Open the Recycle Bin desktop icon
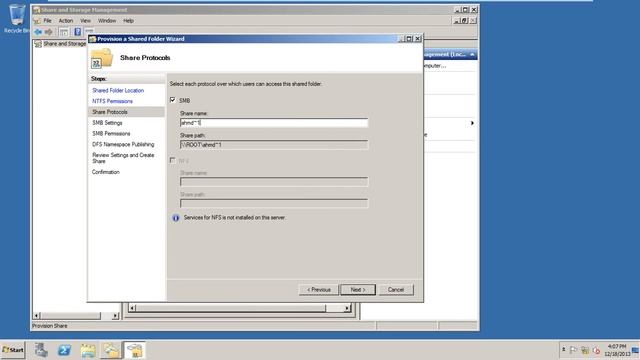Screen dimensions: 640x360 click(x=16, y=18)
